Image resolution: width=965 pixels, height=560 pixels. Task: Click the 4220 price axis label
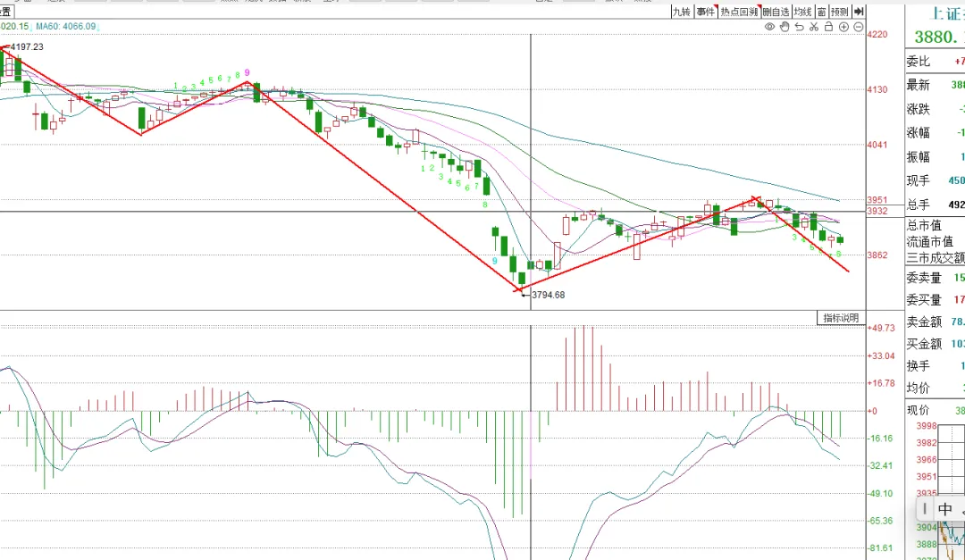[877, 35]
